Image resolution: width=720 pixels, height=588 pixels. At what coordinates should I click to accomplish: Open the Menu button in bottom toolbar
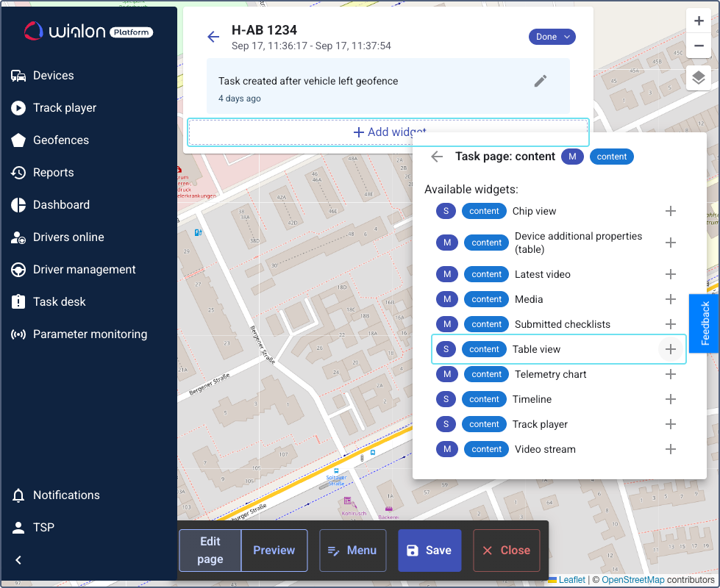(352, 551)
